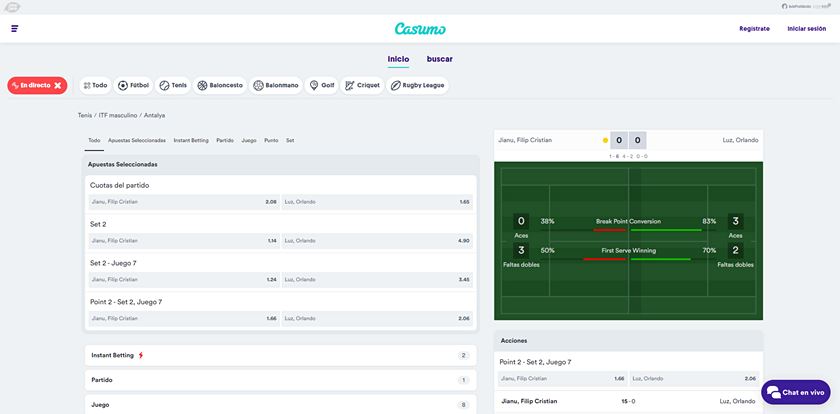Click the Cuotas del partido heading

point(119,185)
